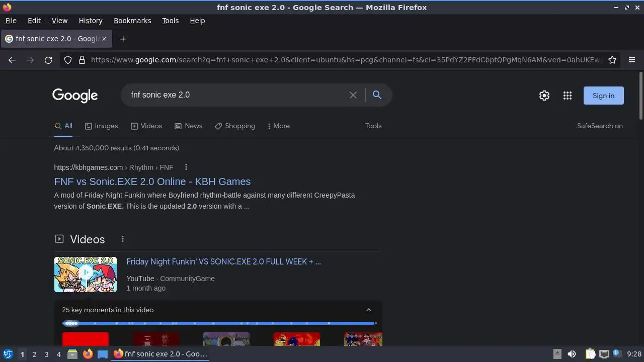Collapse the 25 key moments section
The image size is (644, 362).
[369, 310]
